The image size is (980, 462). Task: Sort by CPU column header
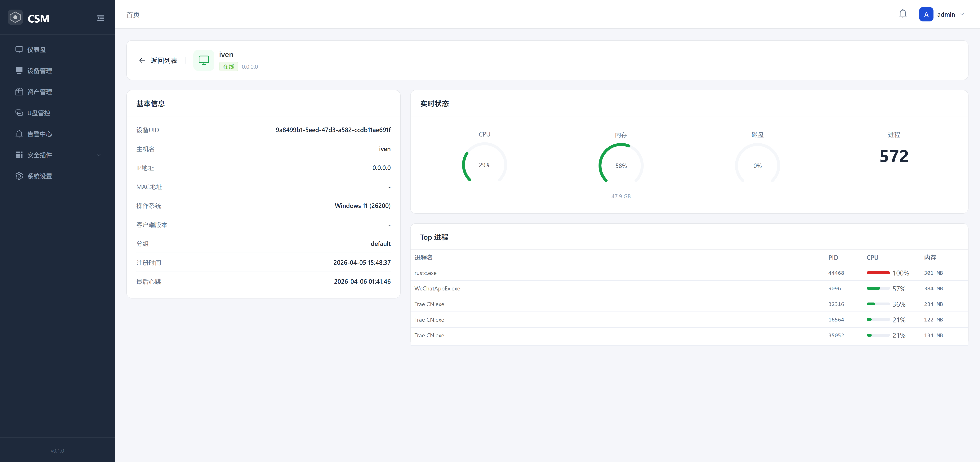pos(872,258)
